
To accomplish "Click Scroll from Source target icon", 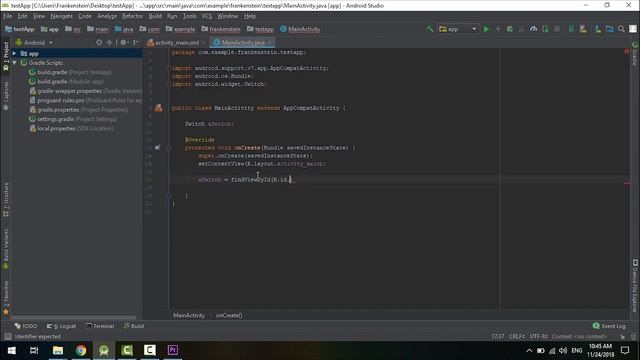I will 99,42.
